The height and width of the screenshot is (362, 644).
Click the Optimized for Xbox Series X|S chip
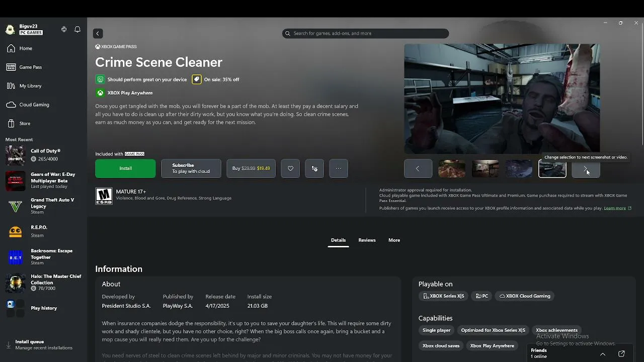(x=493, y=330)
